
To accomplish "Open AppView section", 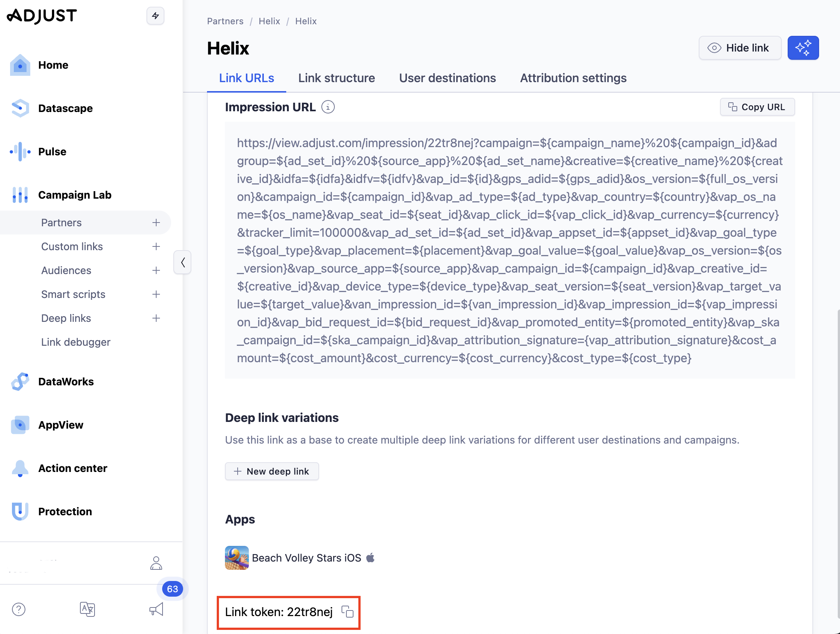I will tap(61, 425).
